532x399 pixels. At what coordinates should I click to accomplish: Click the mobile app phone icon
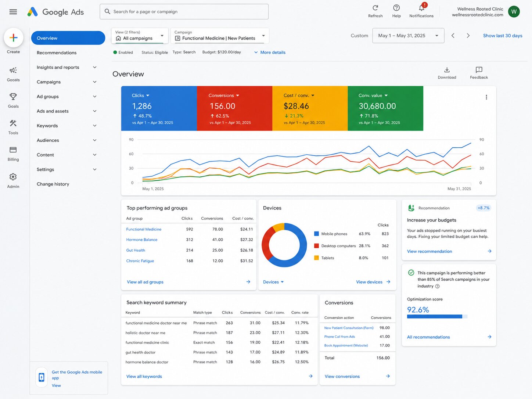tap(42, 377)
